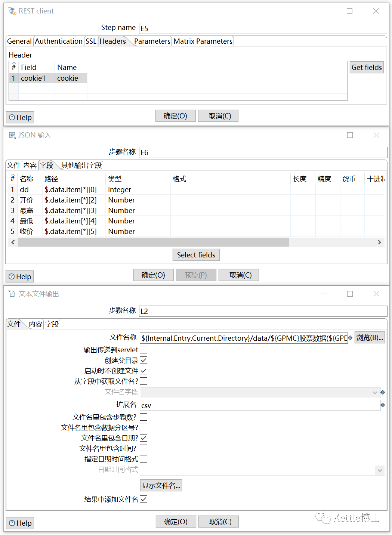Click the Select fields button
This screenshot has width=392, height=535.
pyautogui.click(x=196, y=255)
